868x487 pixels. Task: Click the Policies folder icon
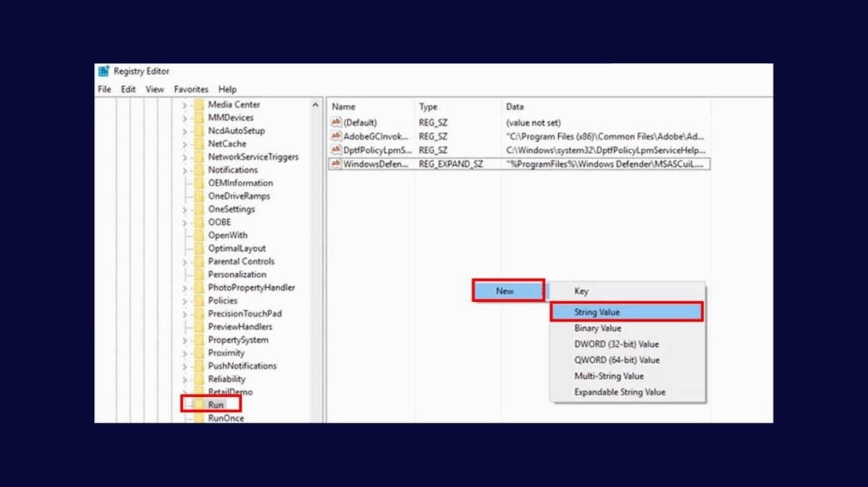[x=199, y=300]
